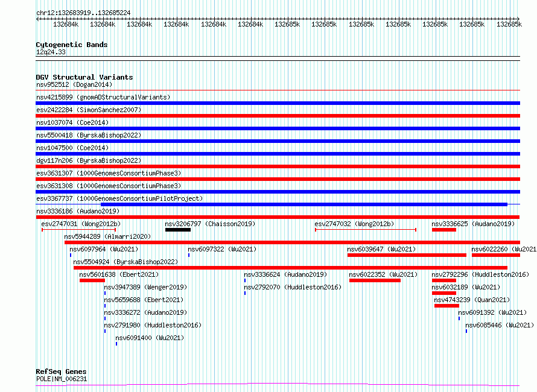This screenshot has width=537, height=392.
Task: Select esv2747032 Wong2012b variant label
Action: tap(354, 224)
